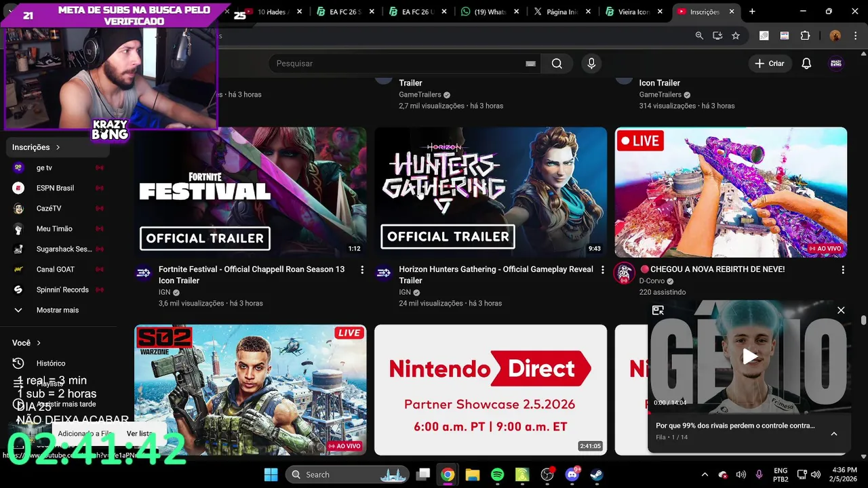The width and height of the screenshot is (868, 488).
Task: Open File Explorer from the taskbar
Action: click(473, 474)
